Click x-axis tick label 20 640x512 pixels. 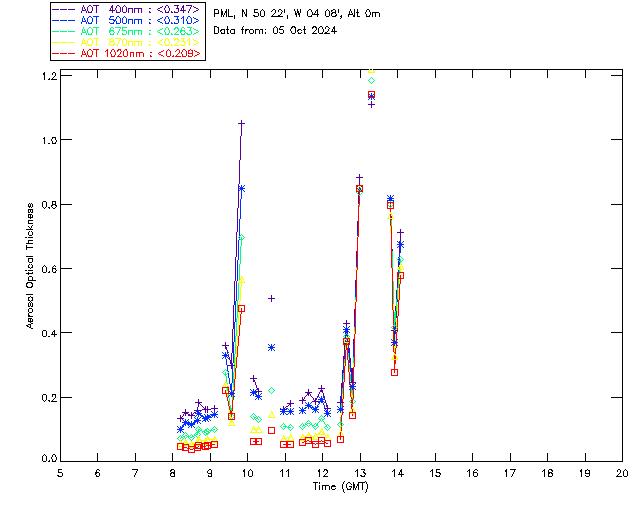(x=622, y=473)
